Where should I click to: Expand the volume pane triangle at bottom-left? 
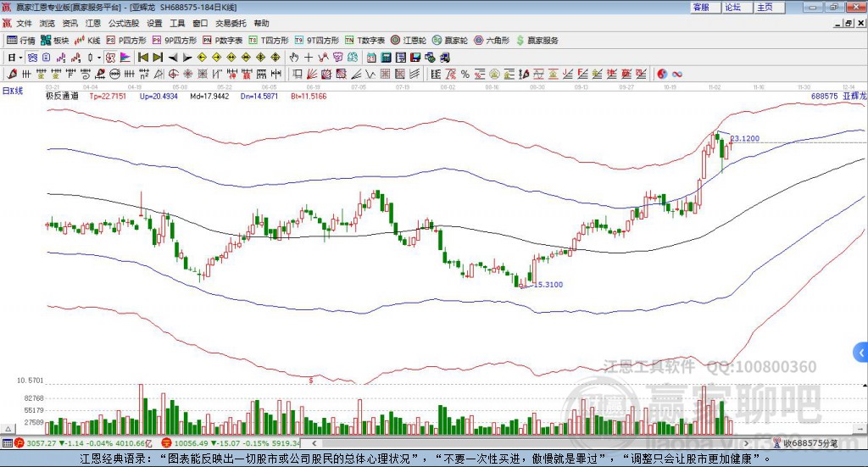coord(8,429)
